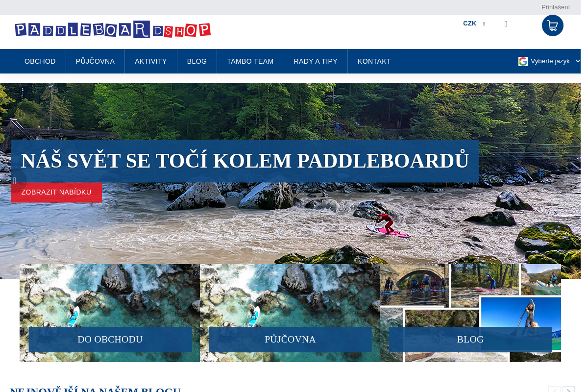
Task: Go to the next banner slide
Action: pos(566,180)
